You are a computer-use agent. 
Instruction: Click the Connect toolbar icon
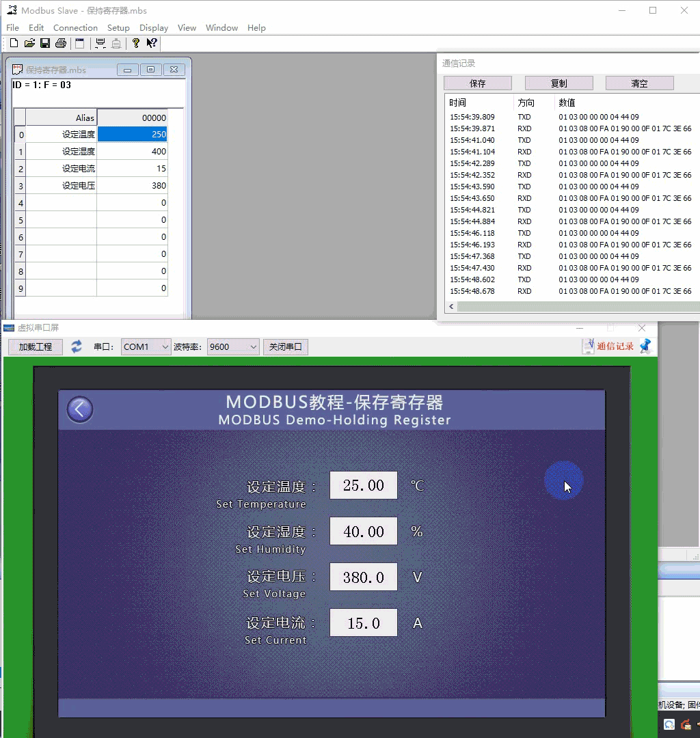[x=100, y=43]
